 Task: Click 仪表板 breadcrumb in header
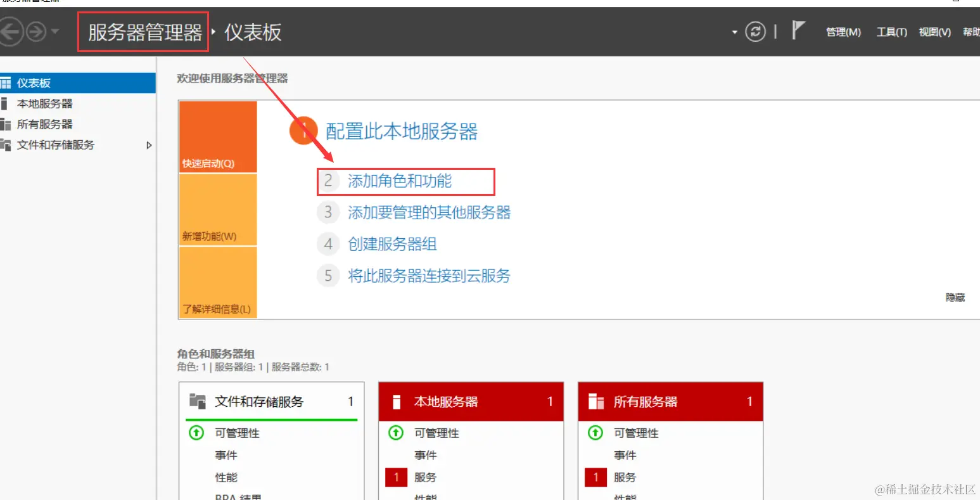click(253, 32)
